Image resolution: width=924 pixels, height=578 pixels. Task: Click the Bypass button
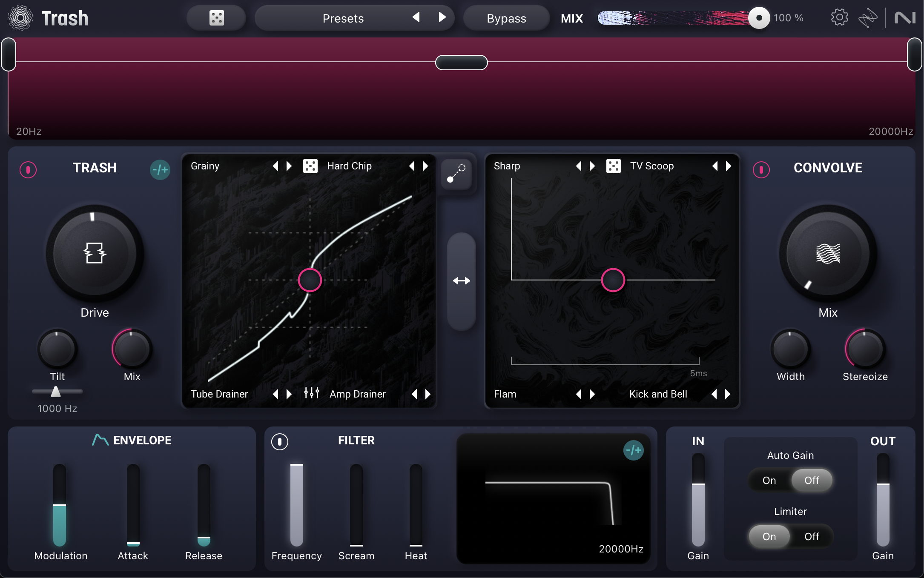(506, 18)
